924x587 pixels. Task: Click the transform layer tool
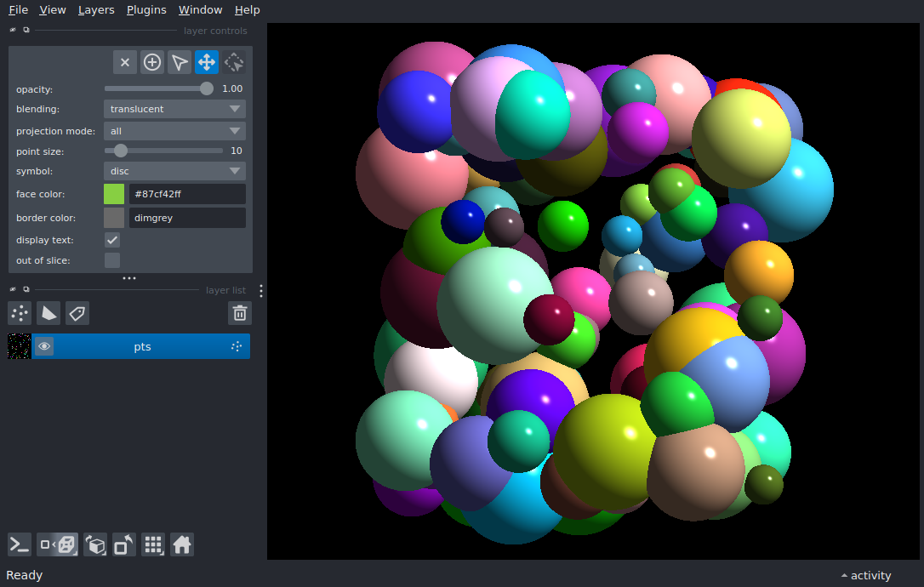(234, 62)
